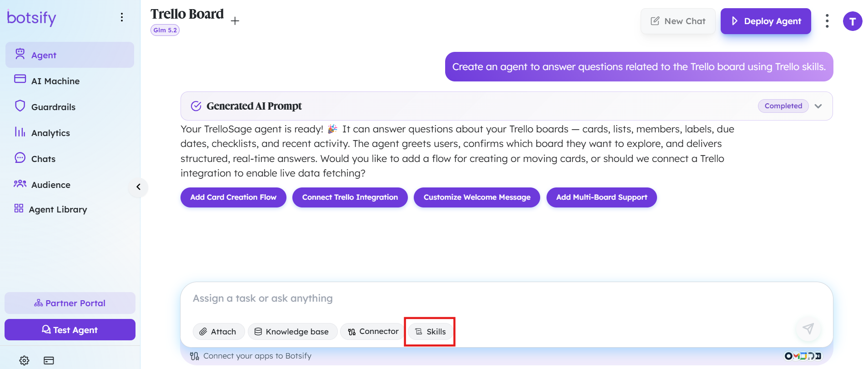This screenshot has height=369, width=868.
Task: Open the Glm 5.2 model selector
Action: pos(165,30)
